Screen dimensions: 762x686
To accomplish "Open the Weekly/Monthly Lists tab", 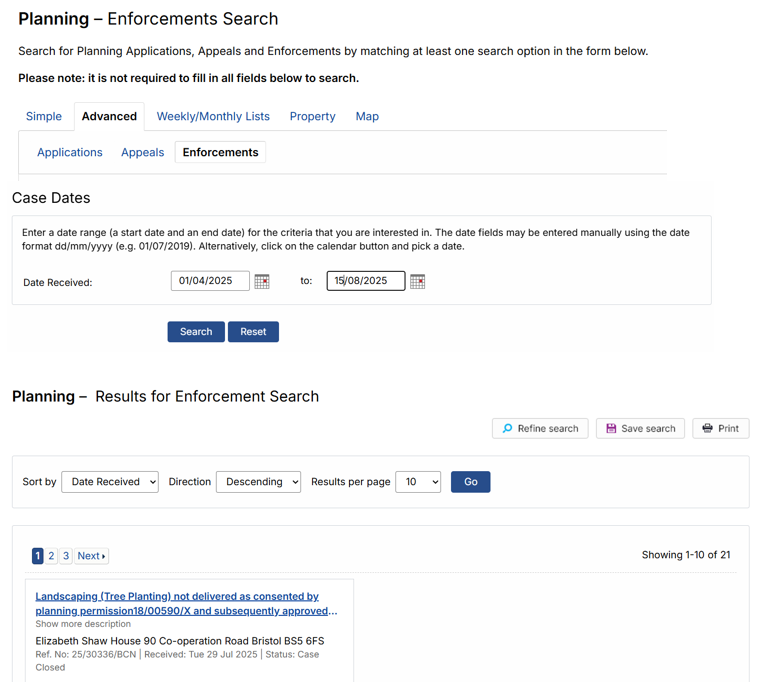I will coord(213,117).
